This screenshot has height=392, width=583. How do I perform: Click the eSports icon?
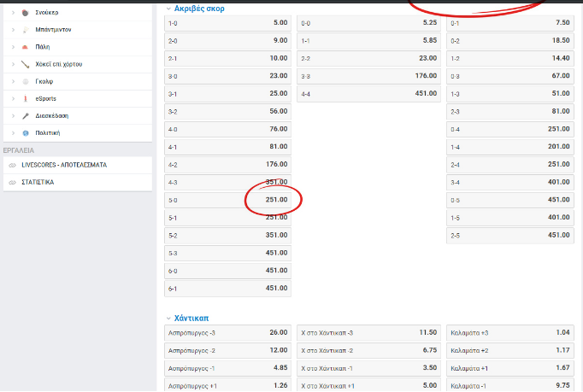[26, 98]
